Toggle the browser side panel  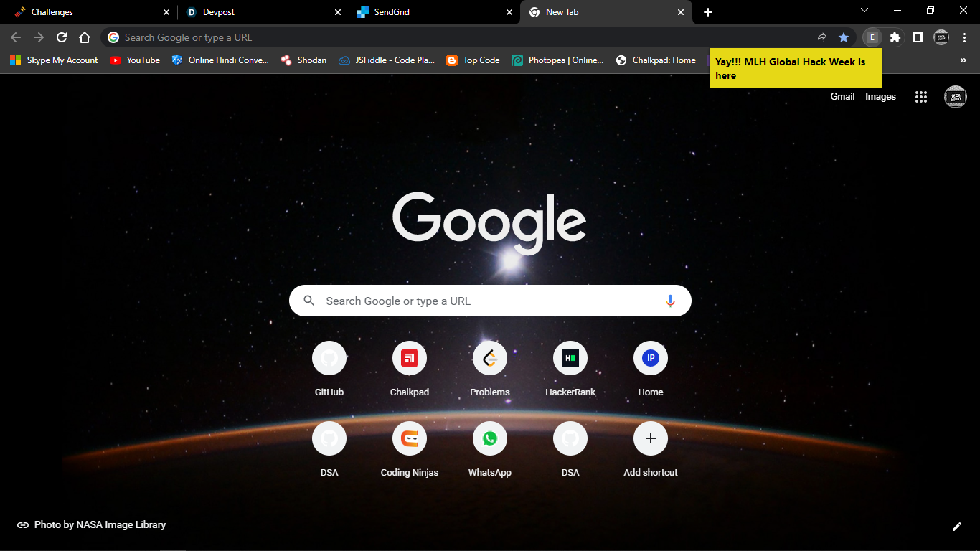click(x=918, y=37)
